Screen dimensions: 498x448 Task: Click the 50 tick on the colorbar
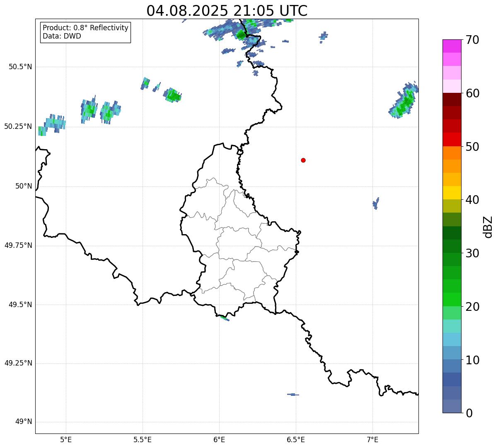(472, 147)
